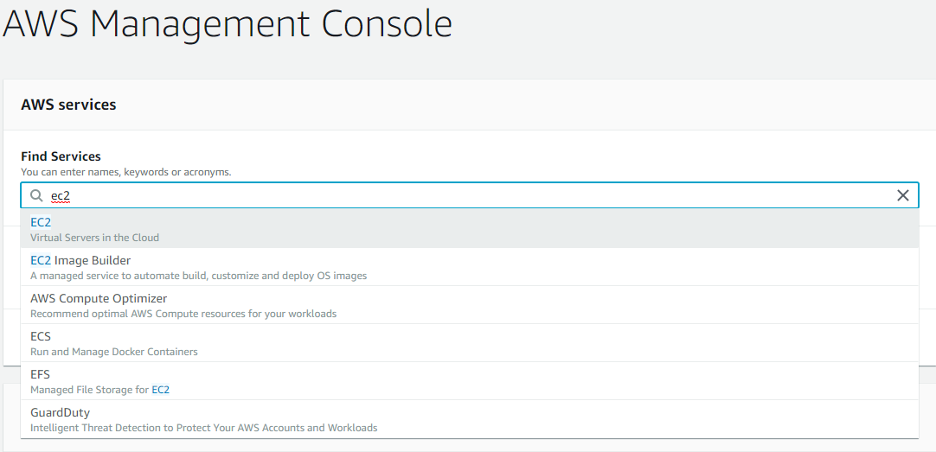Image resolution: width=936 pixels, height=452 pixels.
Task: Clear the search box with the X icon
Action: pos(903,195)
